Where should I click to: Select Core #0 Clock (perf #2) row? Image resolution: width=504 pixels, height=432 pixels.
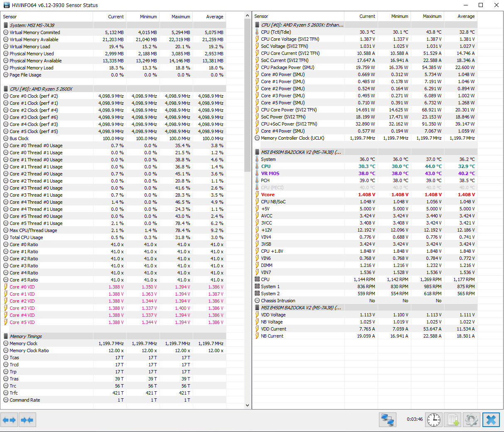coord(113,96)
